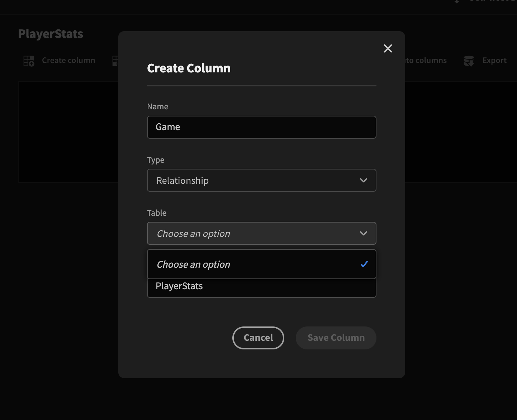The height and width of the screenshot is (420, 517).
Task: Click the second column icon in the toolbar
Action: tap(116, 60)
